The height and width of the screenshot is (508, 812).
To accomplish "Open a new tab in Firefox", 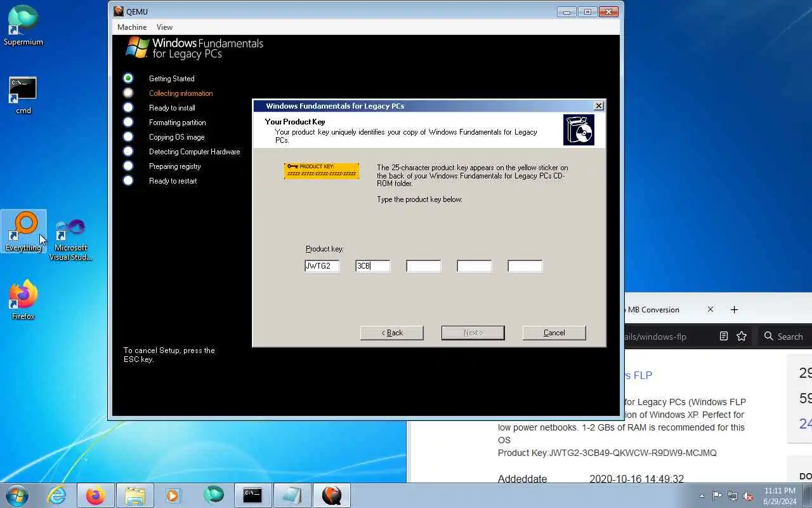I will tap(734, 310).
